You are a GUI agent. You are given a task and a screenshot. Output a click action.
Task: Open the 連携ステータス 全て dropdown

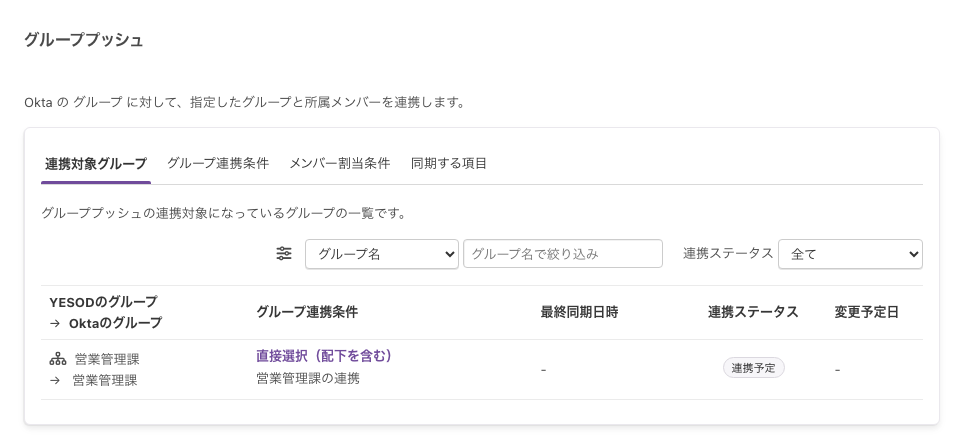(850, 254)
